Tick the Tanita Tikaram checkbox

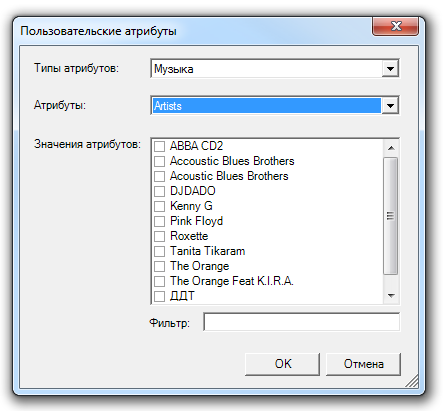click(x=159, y=251)
